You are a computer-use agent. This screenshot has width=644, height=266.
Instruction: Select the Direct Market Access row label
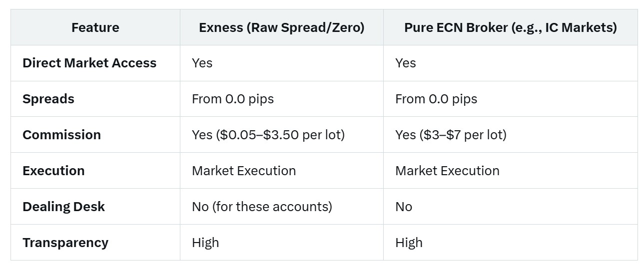[89, 63]
